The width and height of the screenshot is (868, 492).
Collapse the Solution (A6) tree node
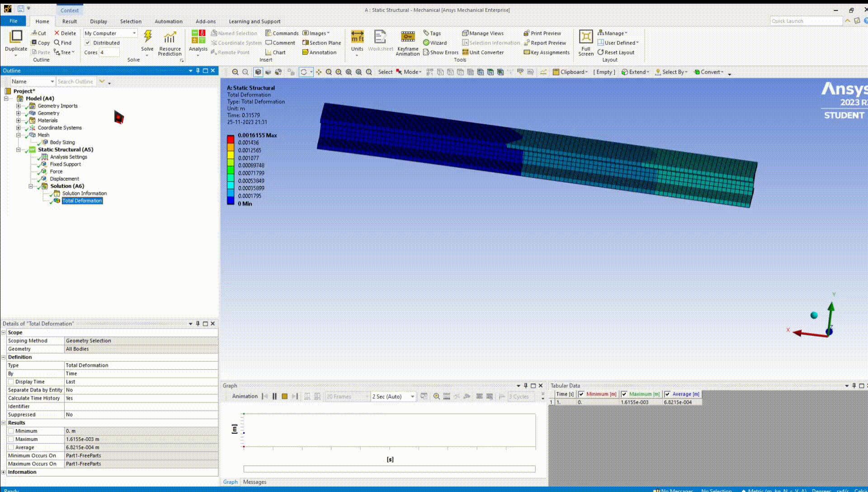tap(31, 186)
